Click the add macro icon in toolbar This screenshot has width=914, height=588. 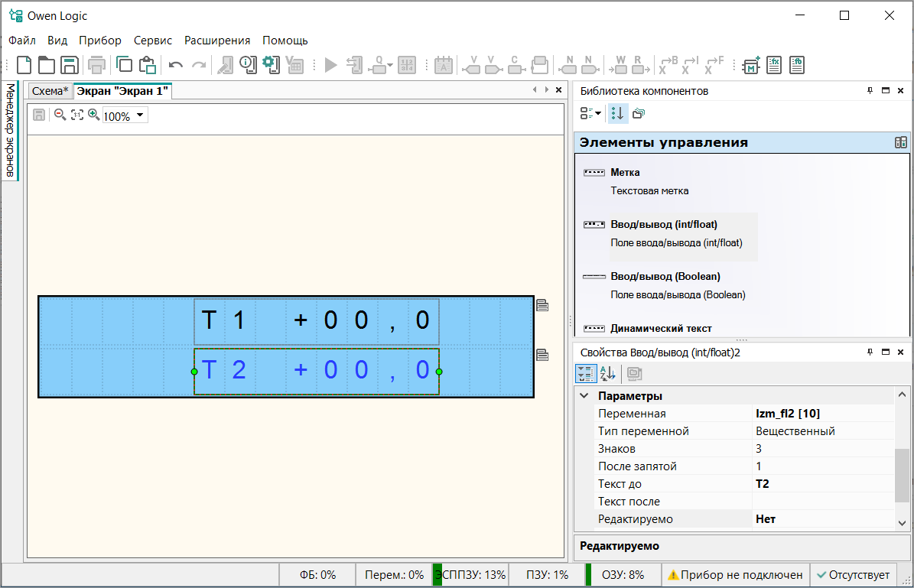[750, 65]
